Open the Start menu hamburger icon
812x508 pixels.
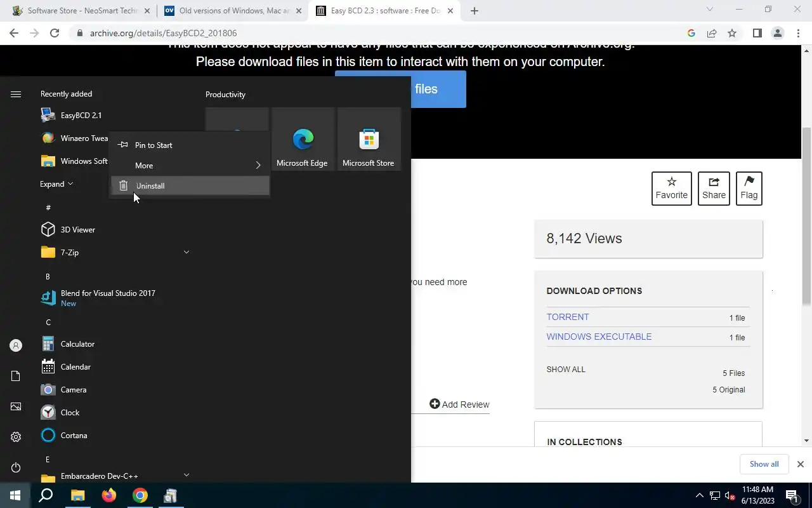[16, 94]
